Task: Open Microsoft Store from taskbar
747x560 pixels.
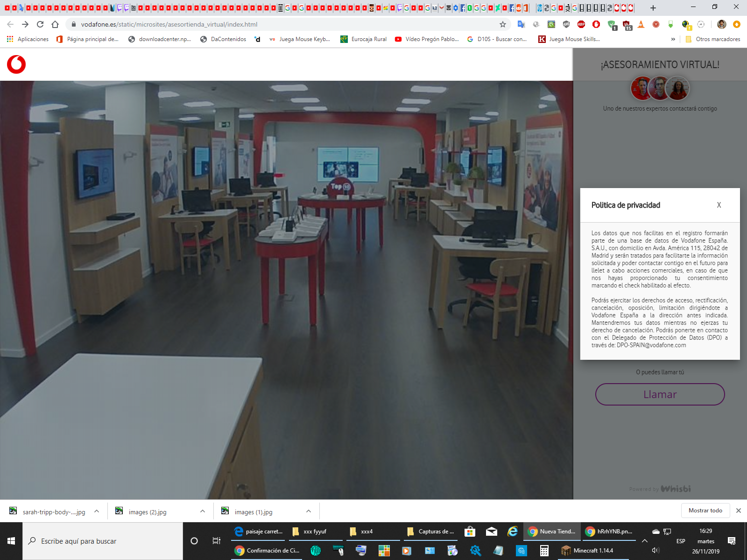Action: (x=470, y=532)
